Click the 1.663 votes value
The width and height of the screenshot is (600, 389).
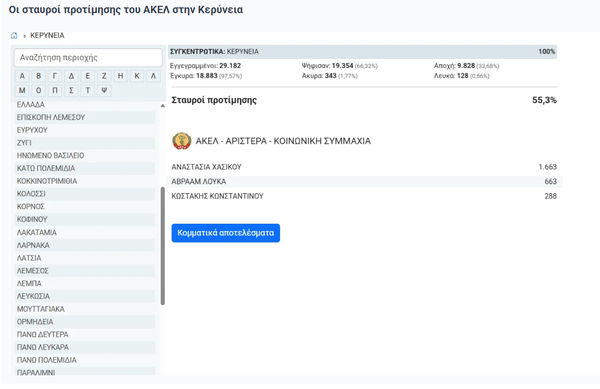click(x=548, y=167)
